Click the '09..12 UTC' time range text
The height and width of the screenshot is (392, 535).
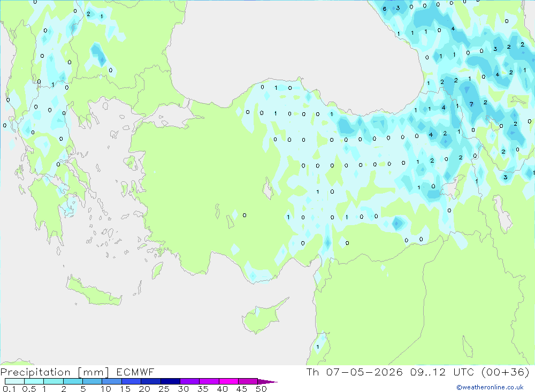click(x=442, y=372)
